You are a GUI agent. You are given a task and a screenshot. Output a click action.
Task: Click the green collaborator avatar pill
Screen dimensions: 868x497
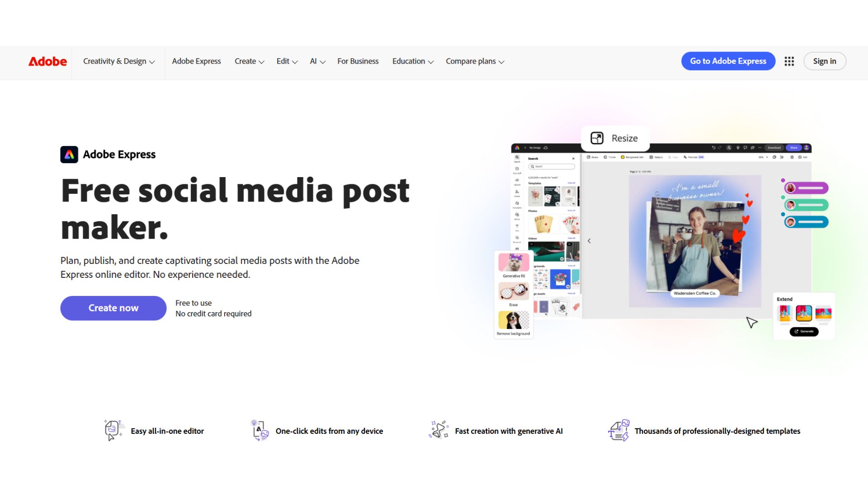click(807, 205)
